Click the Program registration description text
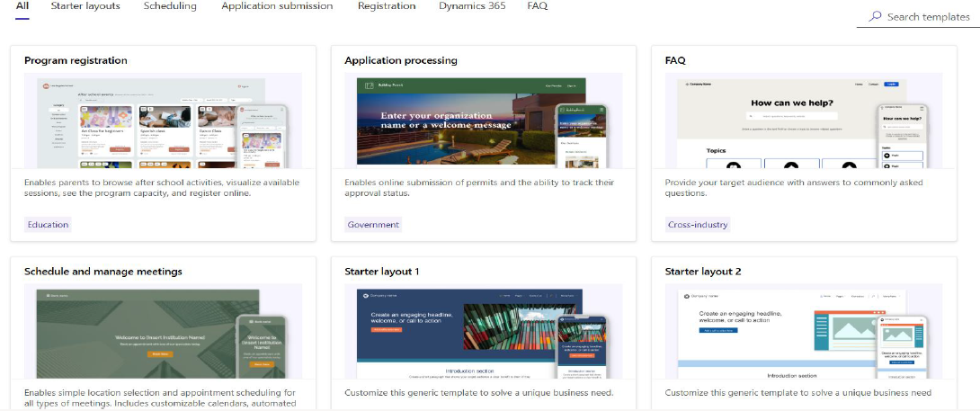The image size is (980, 411). pyautogui.click(x=162, y=188)
